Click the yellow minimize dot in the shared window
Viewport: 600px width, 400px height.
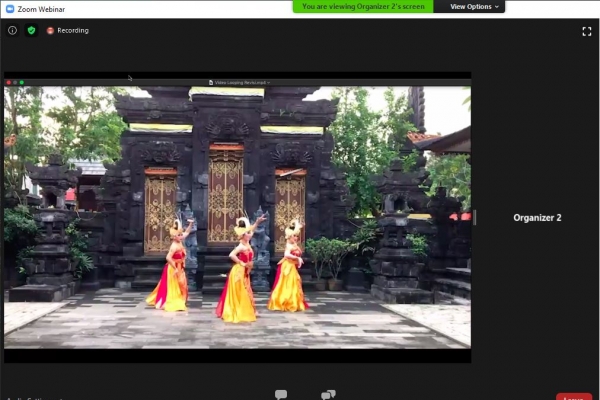(15, 82)
